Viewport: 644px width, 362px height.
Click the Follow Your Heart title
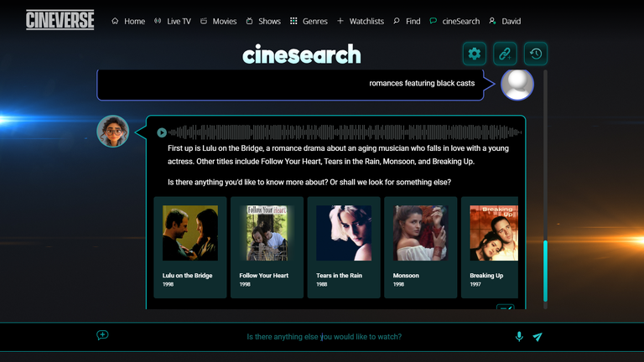(263, 276)
